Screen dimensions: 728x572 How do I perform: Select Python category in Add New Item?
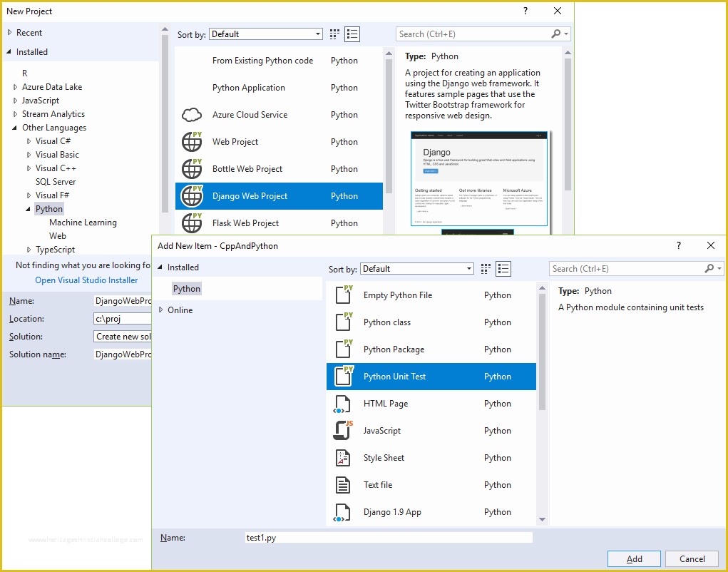(x=187, y=289)
